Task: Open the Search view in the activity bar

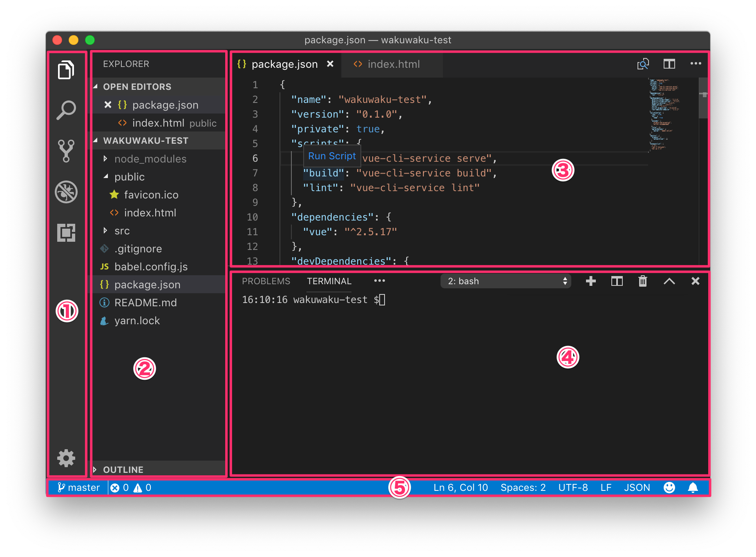Action: click(x=67, y=109)
